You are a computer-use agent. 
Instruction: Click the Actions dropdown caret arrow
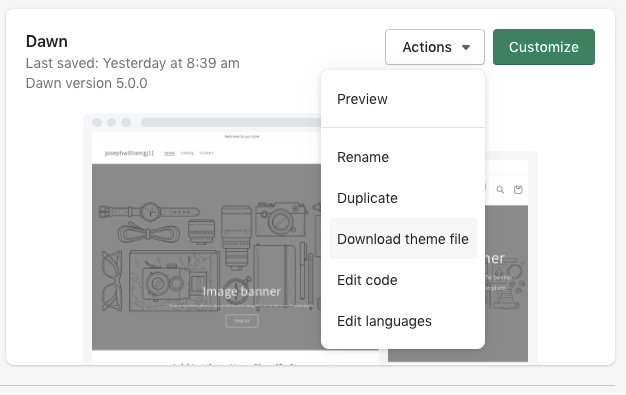click(x=466, y=48)
